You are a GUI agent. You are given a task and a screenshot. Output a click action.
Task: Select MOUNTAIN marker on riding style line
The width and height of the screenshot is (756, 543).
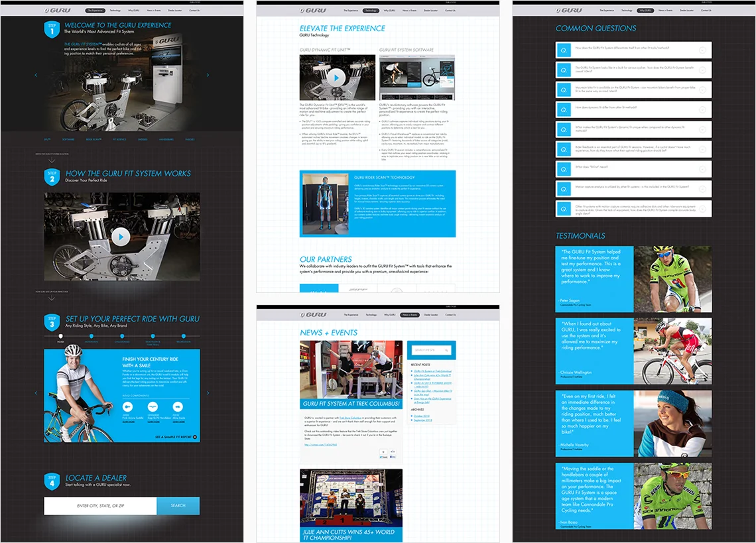tap(92, 336)
